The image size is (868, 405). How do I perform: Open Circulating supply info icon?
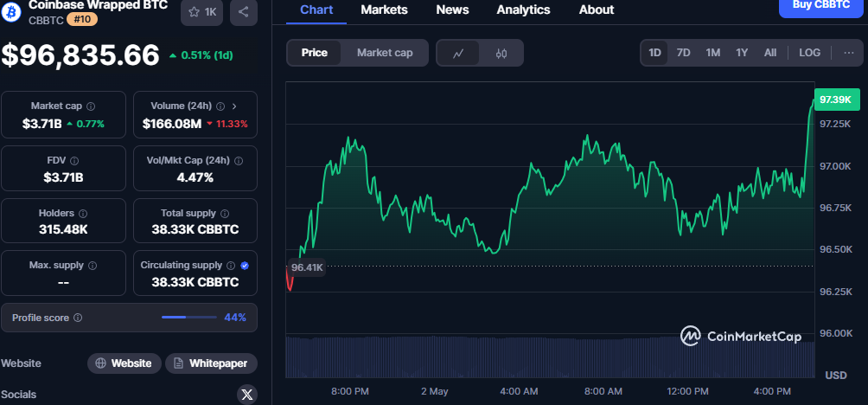tap(231, 266)
